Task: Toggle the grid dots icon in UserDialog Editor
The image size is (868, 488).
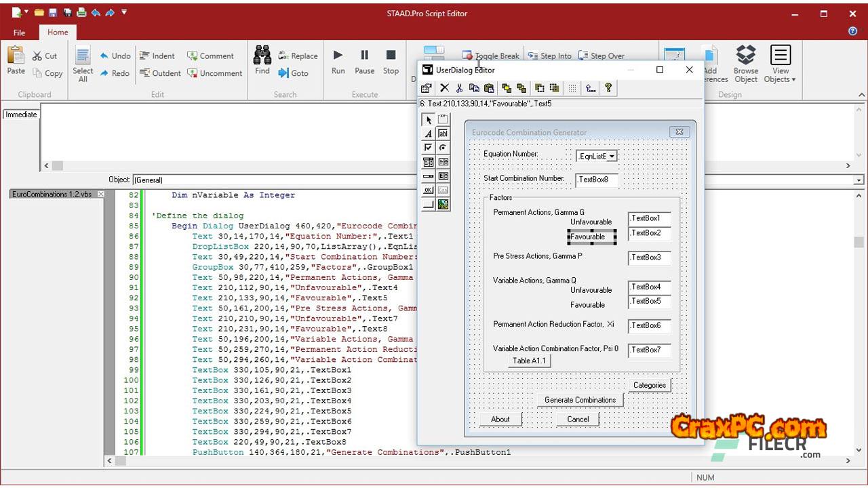Action: [572, 88]
